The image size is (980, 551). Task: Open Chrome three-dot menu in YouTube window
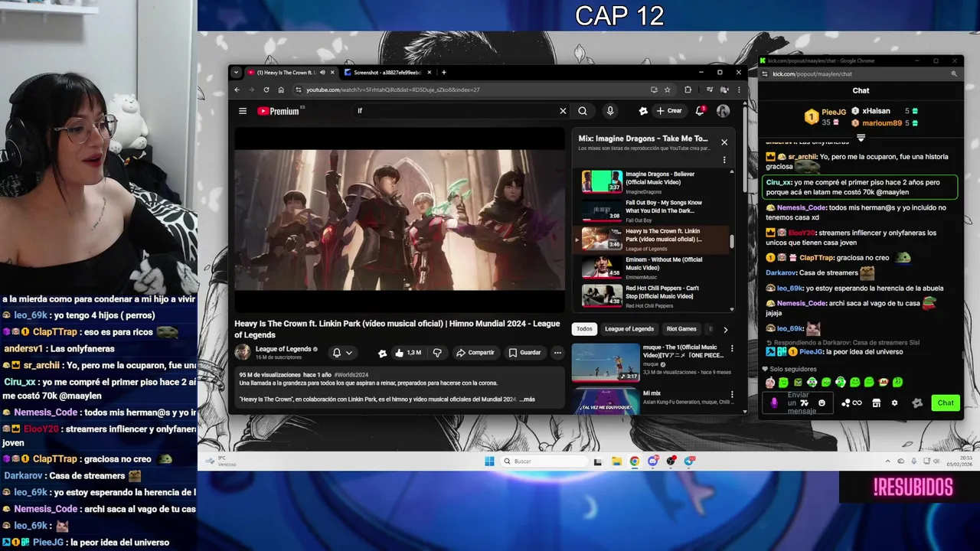coord(739,90)
